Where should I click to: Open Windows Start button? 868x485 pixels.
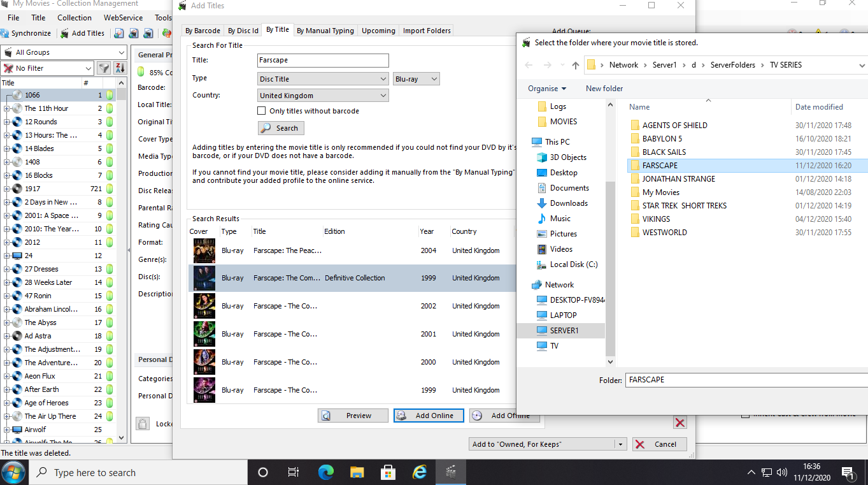point(13,472)
